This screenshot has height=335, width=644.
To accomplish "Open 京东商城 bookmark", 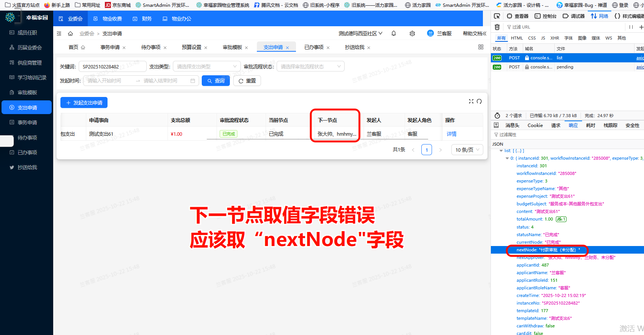I will coord(118,5).
